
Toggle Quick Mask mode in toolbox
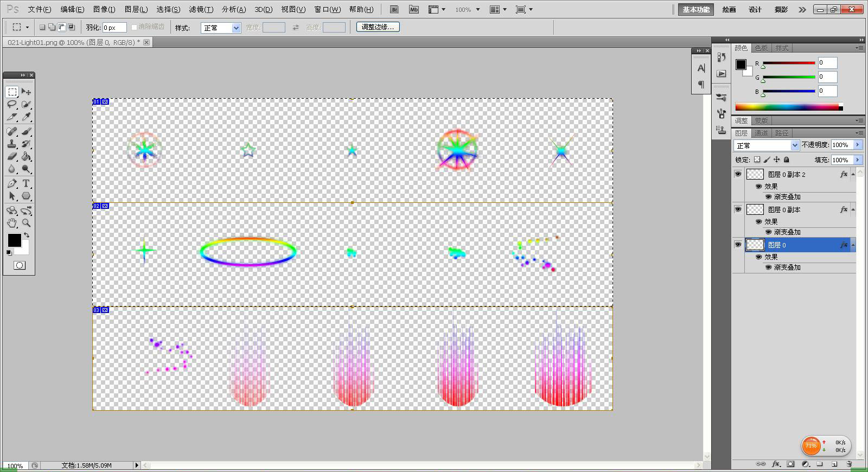tap(20, 265)
